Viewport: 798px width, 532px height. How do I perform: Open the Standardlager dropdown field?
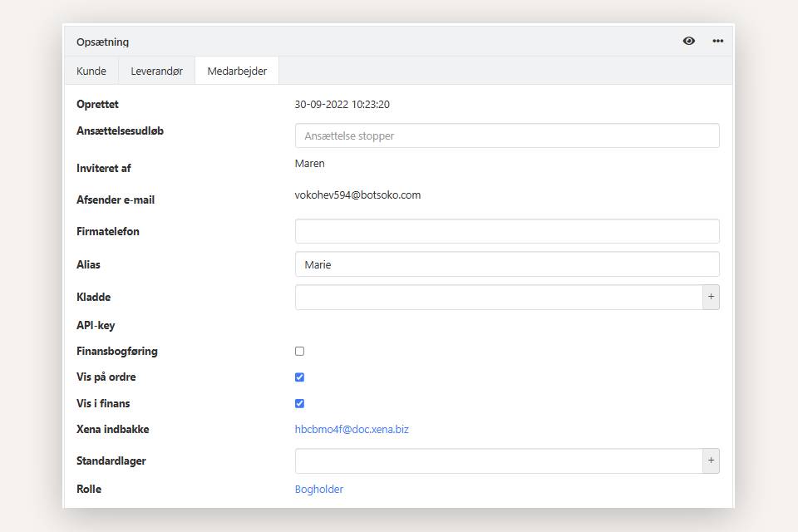point(498,461)
